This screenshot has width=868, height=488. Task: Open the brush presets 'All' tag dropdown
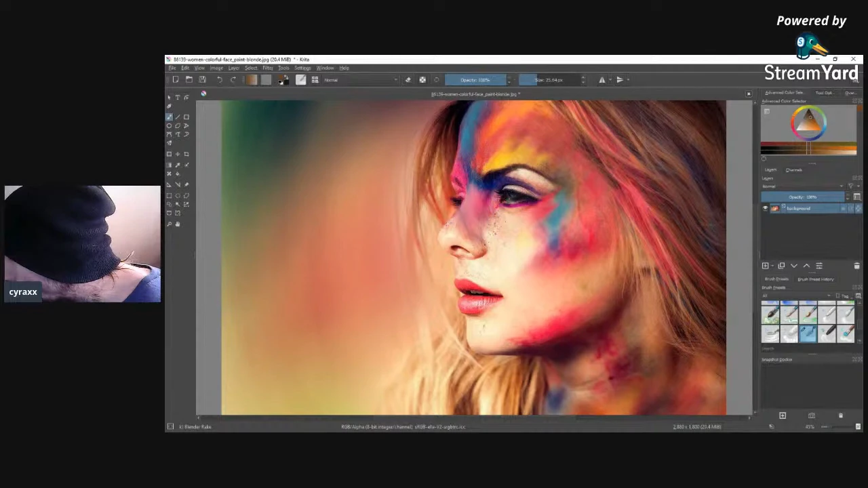796,296
